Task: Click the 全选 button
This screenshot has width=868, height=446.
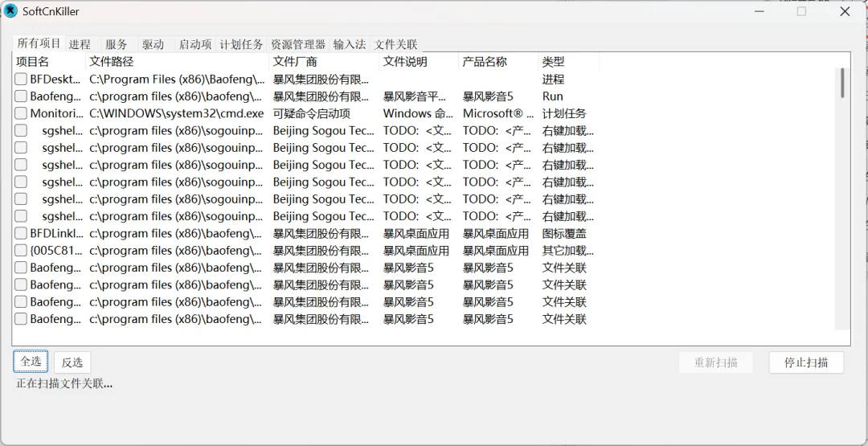Action: [x=31, y=362]
